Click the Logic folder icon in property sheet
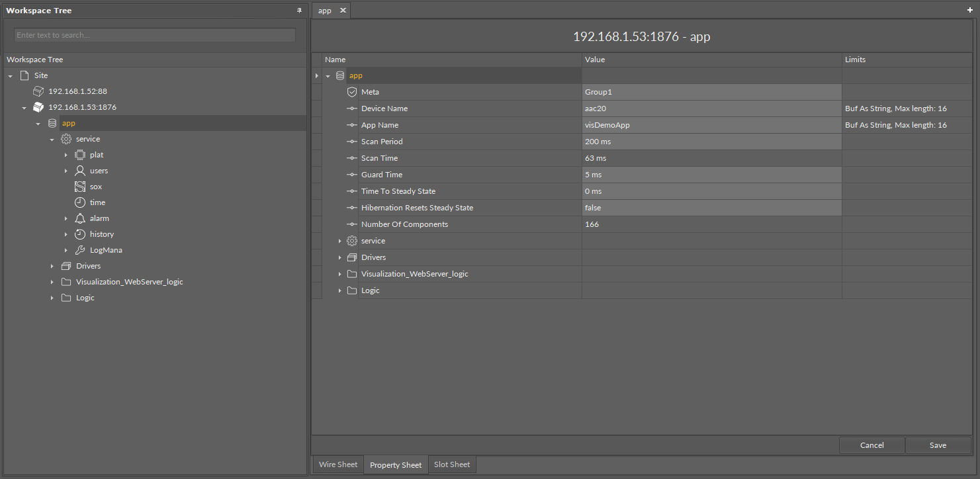 pos(352,290)
